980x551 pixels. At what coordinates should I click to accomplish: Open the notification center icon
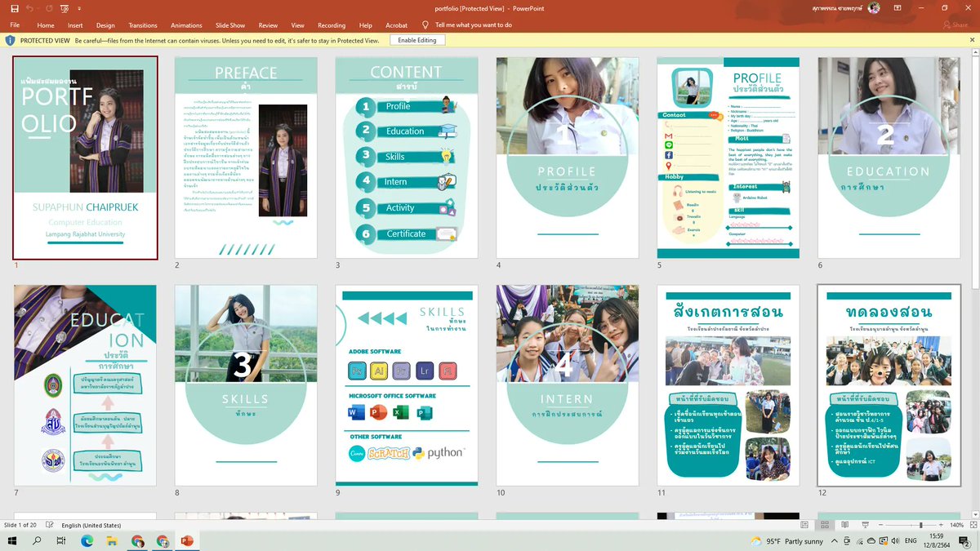click(964, 541)
